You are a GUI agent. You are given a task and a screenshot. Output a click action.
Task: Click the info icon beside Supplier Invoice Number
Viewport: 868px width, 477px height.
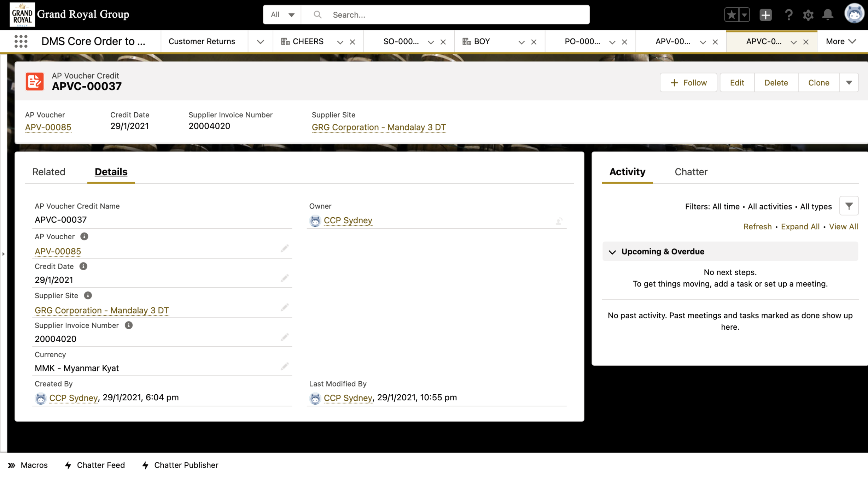[129, 325]
